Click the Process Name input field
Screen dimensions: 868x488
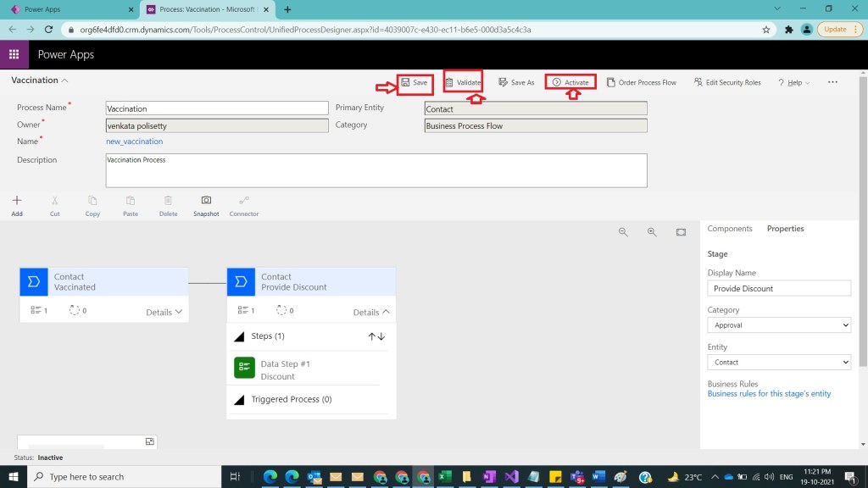click(217, 108)
